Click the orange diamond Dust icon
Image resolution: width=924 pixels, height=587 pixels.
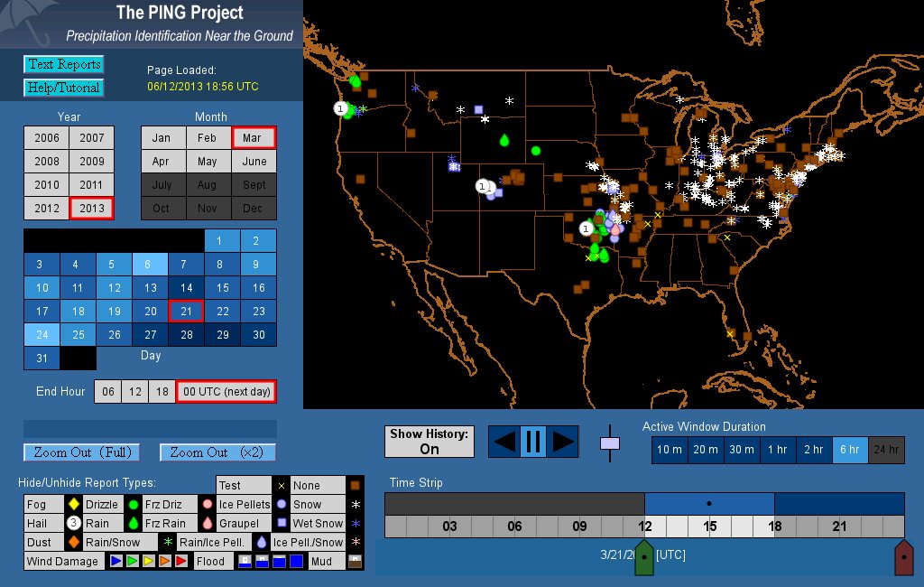pos(74,543)
